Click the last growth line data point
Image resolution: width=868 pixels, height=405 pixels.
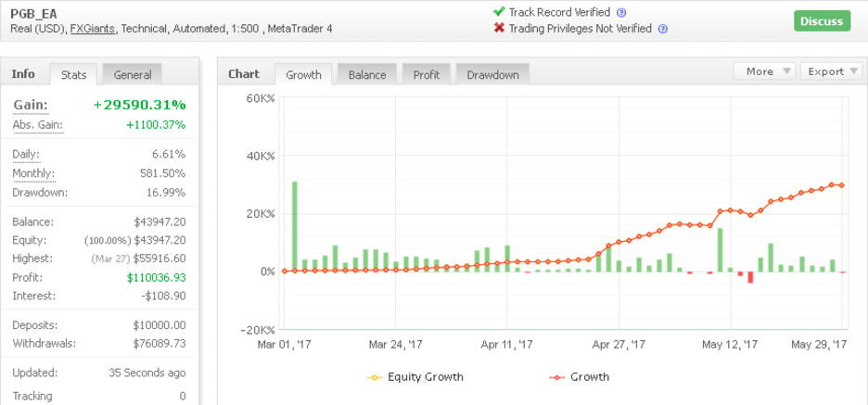pos(842,185)
